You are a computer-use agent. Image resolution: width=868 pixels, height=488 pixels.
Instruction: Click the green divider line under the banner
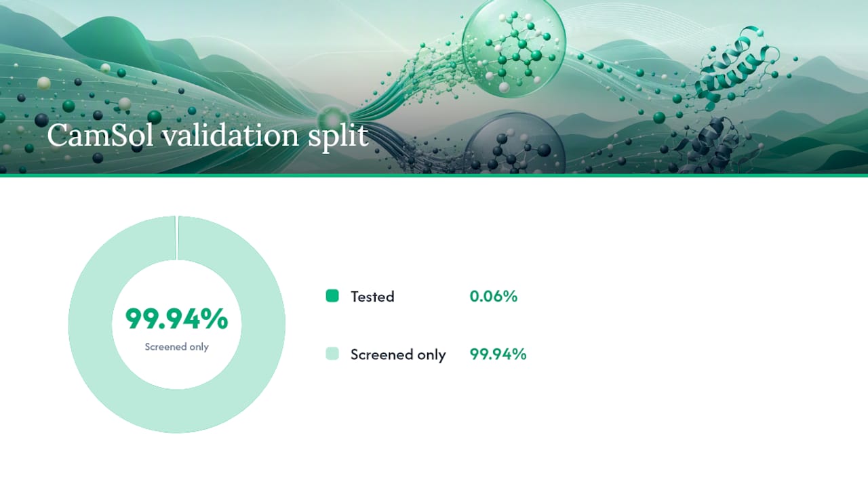tap(434, 175)
